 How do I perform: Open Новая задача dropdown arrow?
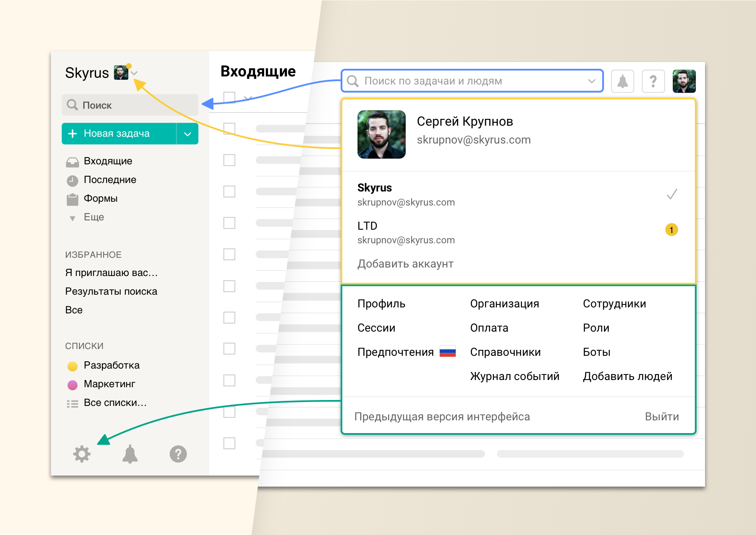pos(187,134)
